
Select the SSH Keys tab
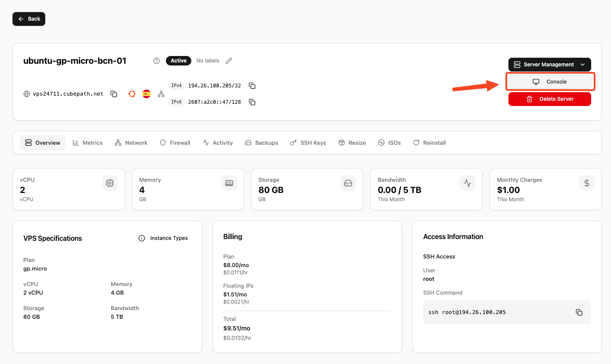[x=308, y=143]
